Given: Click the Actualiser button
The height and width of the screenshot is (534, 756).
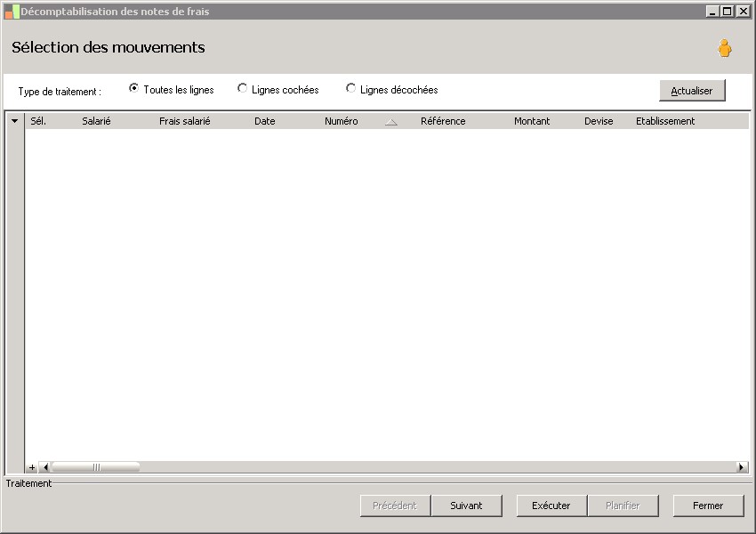Looking at the screenshot, I should [x=692, y=91].
